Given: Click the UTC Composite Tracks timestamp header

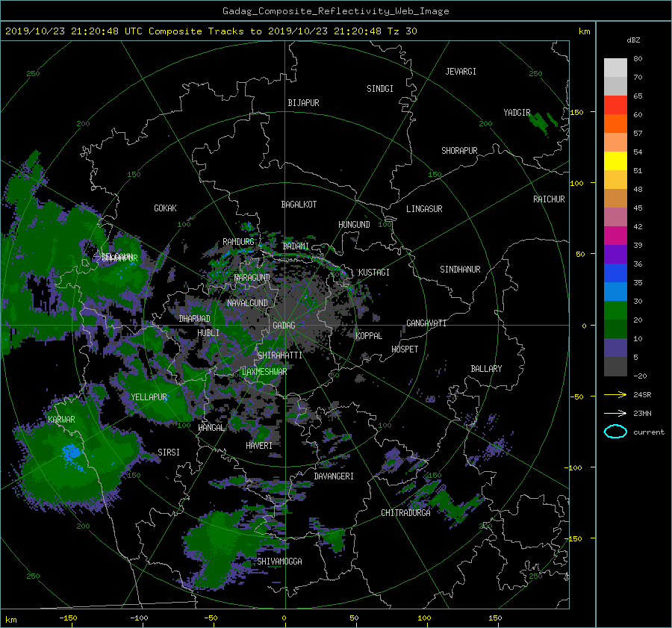Looking at the screenshot, I should coord(211,31).
